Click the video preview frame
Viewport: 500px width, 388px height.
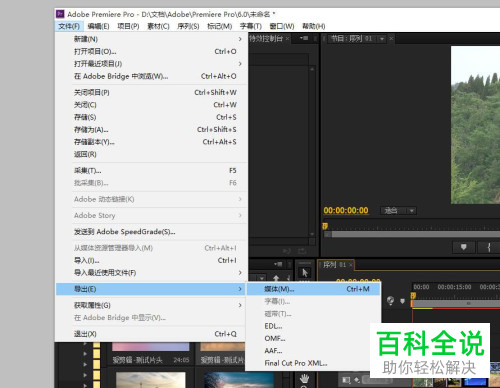click(475, 125)
